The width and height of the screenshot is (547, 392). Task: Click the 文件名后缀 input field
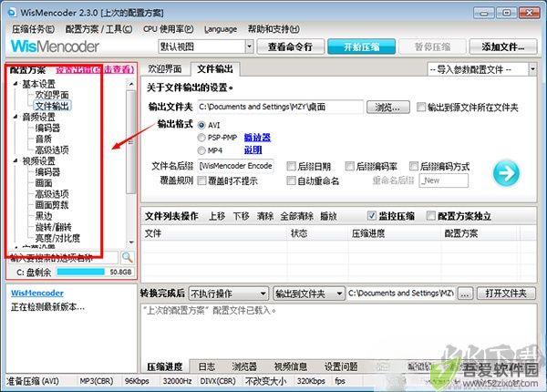(x=236, y=166)
